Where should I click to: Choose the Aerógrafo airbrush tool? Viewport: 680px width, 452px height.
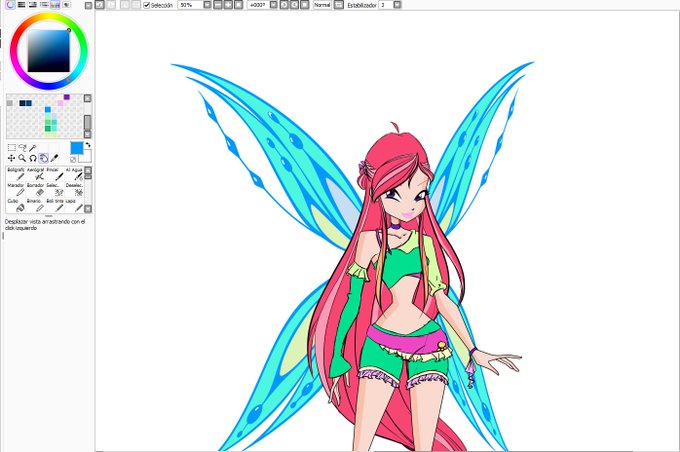pos(36,174)
